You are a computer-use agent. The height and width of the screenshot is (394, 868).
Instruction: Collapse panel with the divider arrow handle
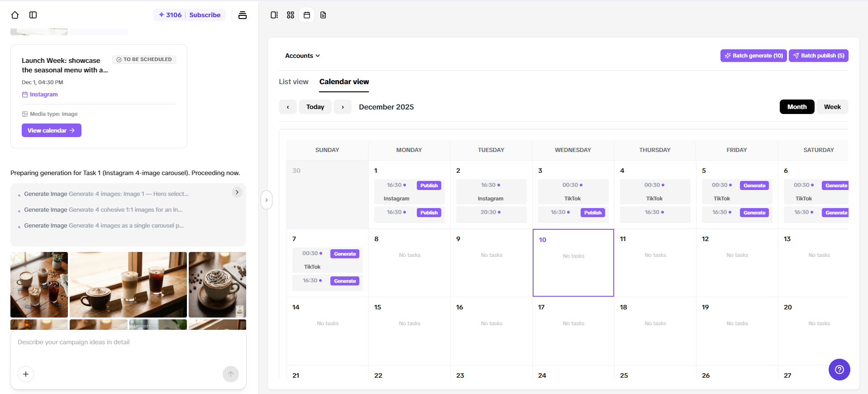[x=267, y=200]
